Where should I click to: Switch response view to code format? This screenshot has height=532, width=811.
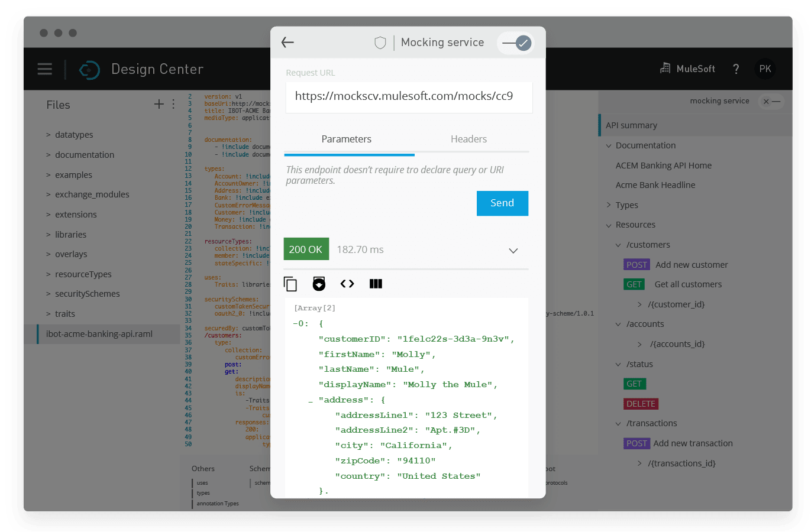tap(347, 284)
